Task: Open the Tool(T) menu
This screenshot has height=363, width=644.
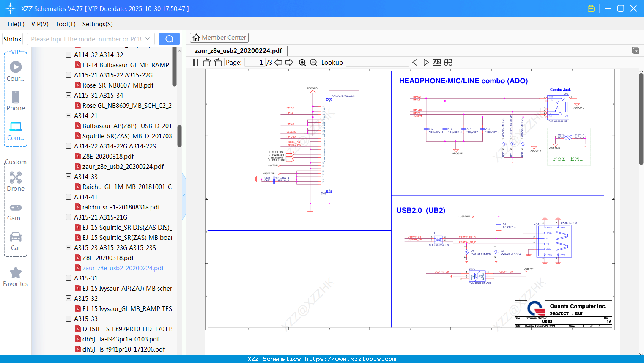Action: (x=65, y=24)
